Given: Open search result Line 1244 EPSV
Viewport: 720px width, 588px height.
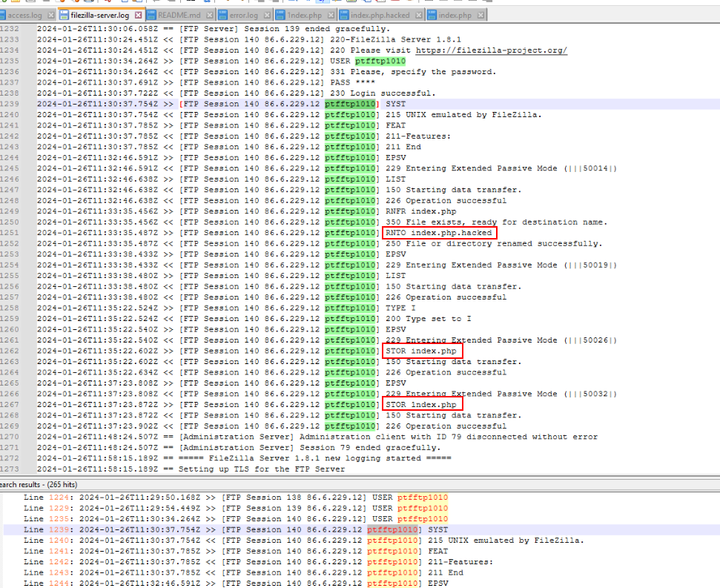Looking at the screenshot, I should point(236,584).
